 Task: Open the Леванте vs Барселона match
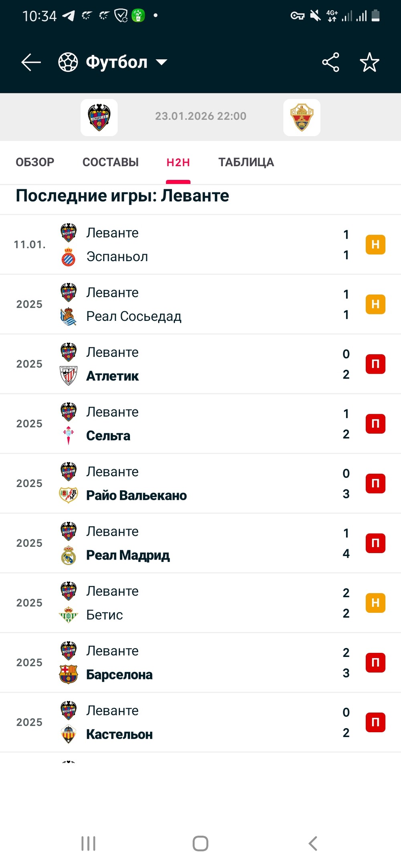click(200, 663)
